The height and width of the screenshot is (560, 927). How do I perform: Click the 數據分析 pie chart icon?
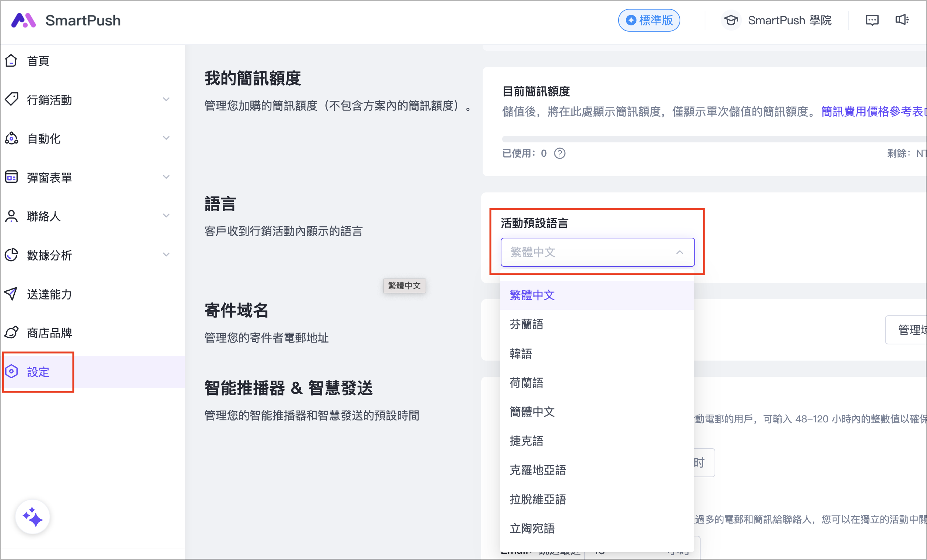click(x=11, y=255)
